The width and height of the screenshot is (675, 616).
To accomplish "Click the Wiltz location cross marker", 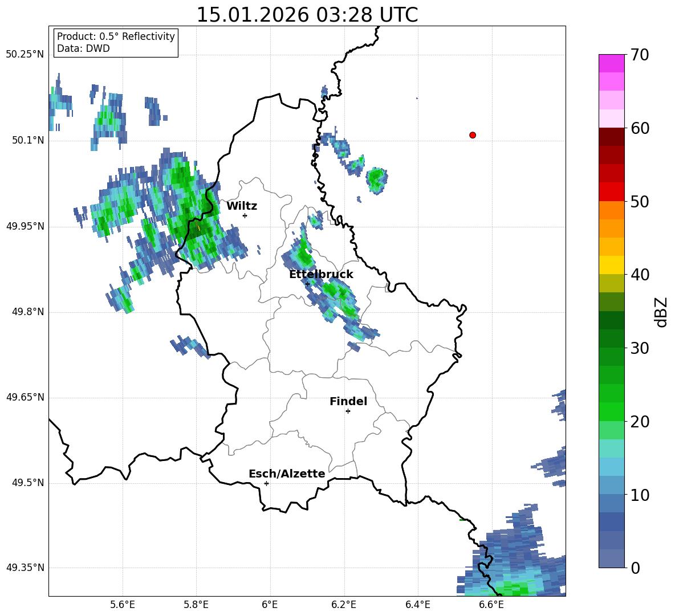I will [x=245, y=215].
